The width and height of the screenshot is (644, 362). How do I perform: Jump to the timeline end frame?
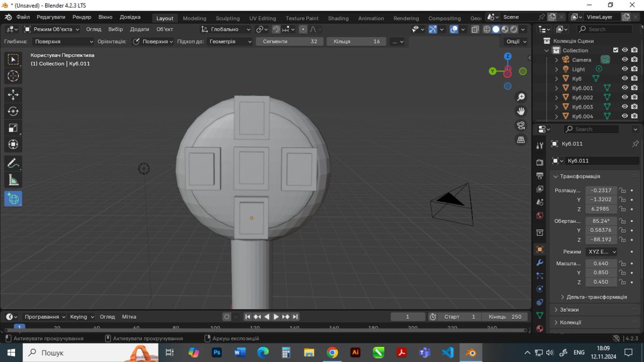(x=295, y=317)
